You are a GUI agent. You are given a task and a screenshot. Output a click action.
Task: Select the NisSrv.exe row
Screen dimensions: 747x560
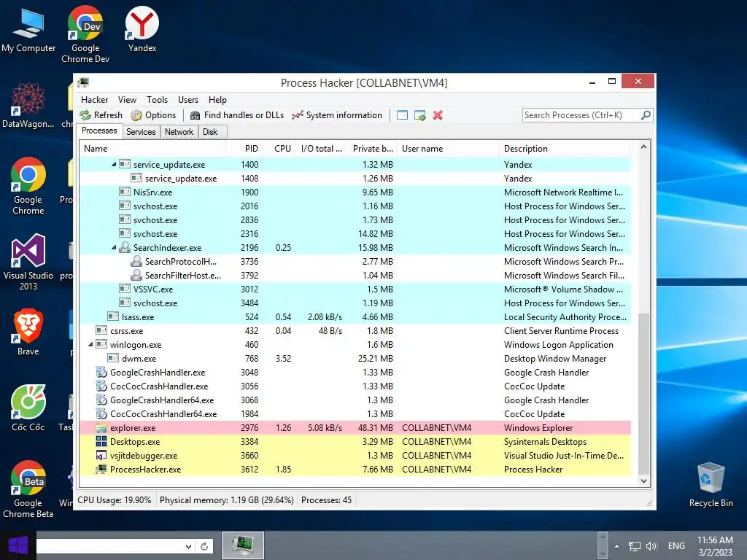[355, 192]
